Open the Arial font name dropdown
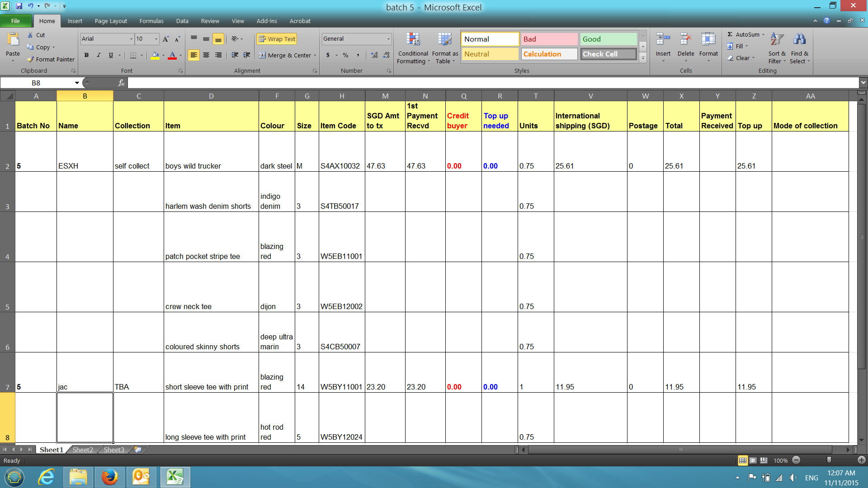 pyautogui.click(x=131, y=39)
